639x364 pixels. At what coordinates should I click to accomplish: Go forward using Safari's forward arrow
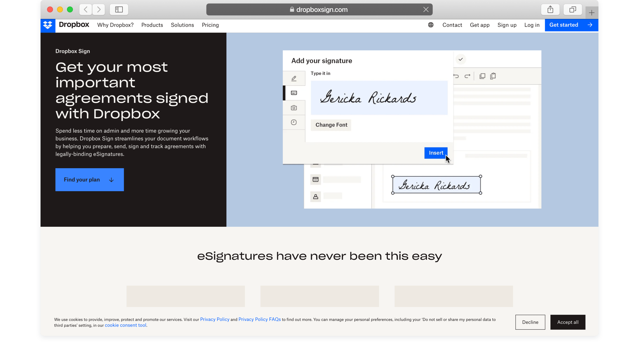tap(99, 9)
